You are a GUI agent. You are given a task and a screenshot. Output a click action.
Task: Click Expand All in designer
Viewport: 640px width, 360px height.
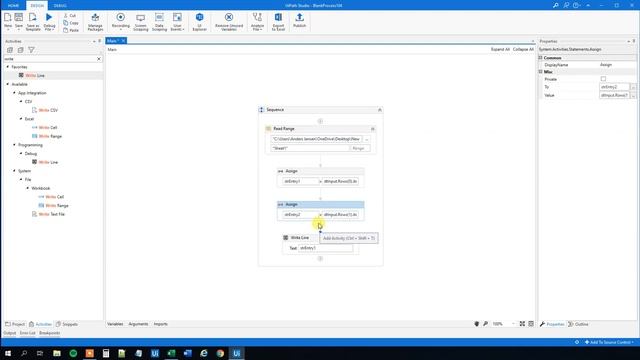click(x=500, y=49)
